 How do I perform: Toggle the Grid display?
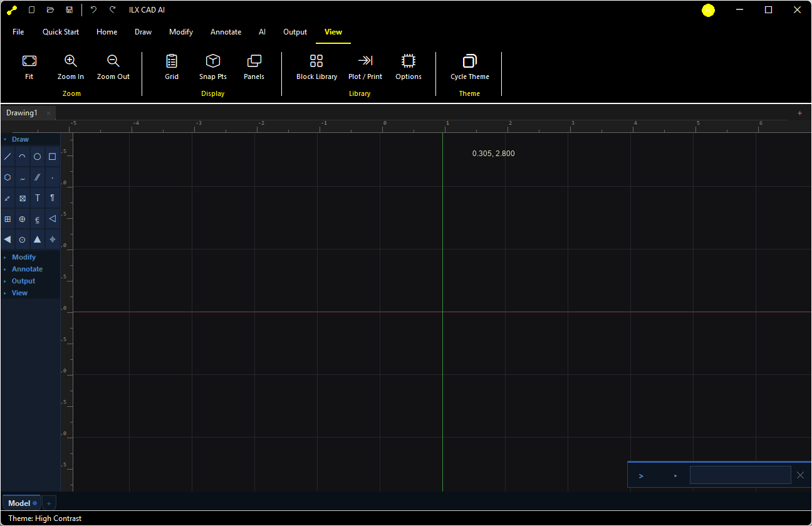[172, 68]
